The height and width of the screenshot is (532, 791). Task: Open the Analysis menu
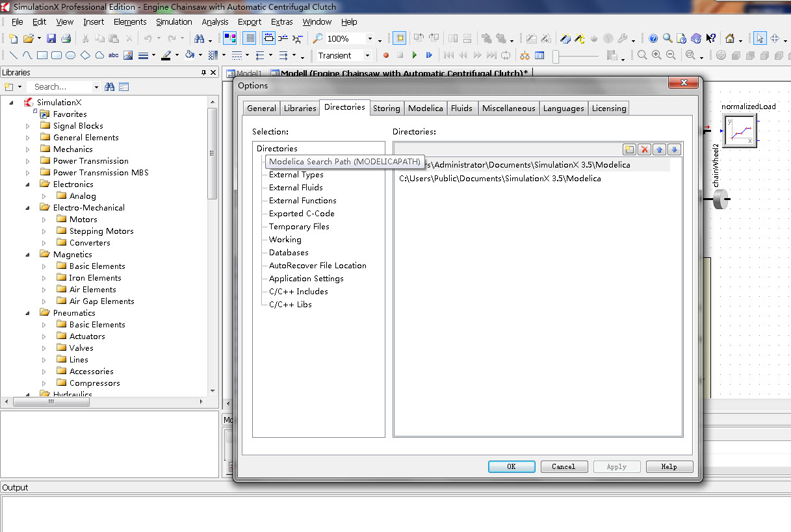(215, 21)
